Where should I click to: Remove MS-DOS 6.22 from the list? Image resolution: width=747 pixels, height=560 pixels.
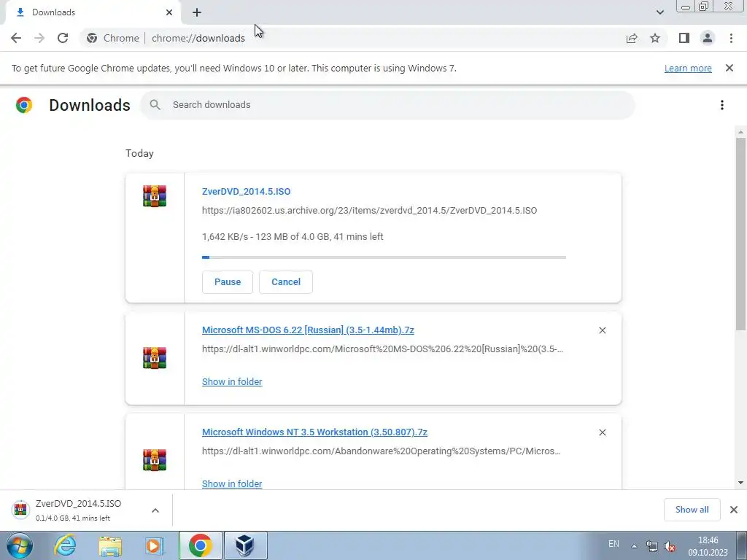pos(602,330)
